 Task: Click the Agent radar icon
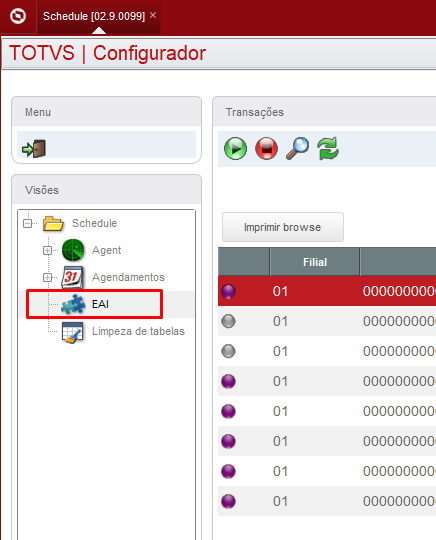(x=73, y=250)
